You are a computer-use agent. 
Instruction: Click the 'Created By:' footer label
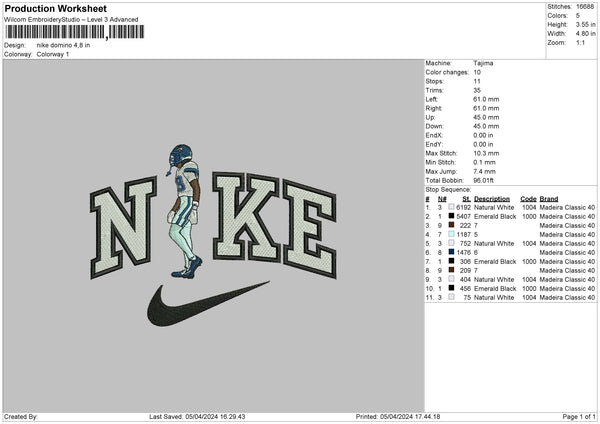click(x=21, y=416)
